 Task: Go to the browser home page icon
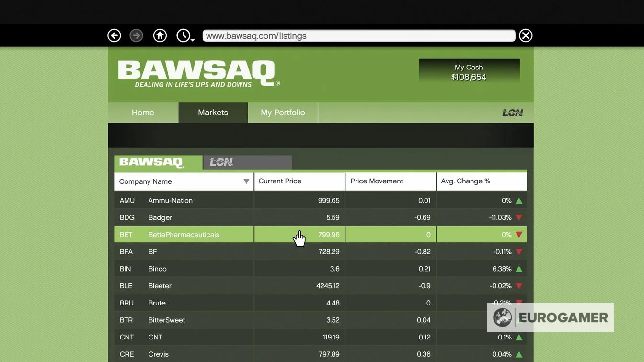pos(160,35)
